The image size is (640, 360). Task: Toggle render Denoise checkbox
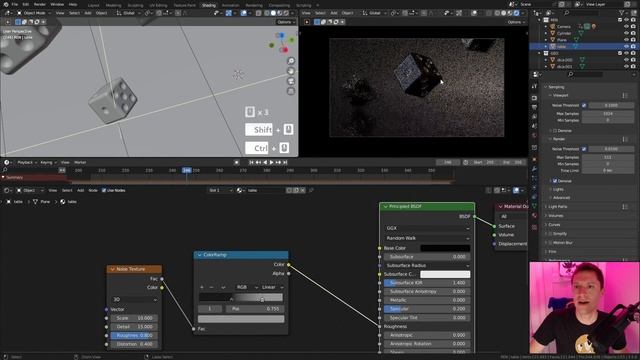pyautogui.click(x=555, y=181)
